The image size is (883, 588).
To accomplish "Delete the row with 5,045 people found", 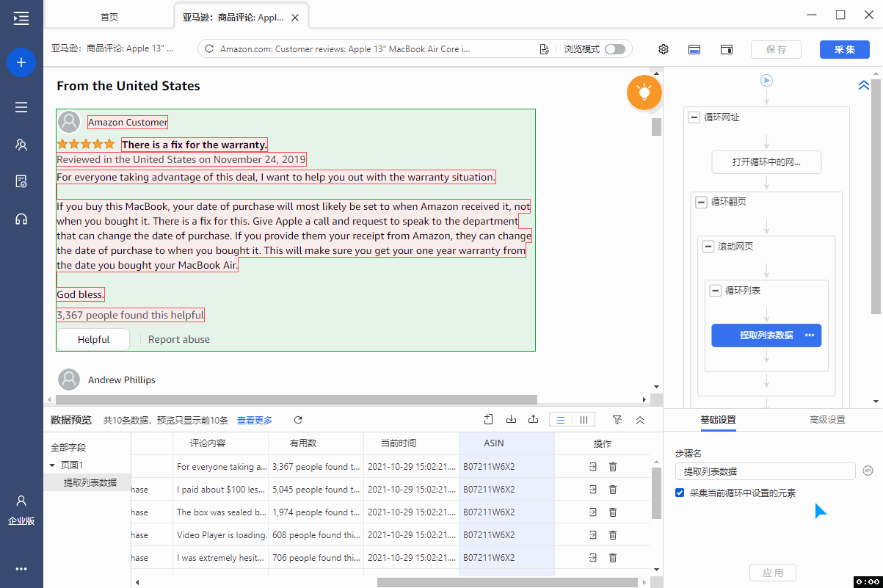I will coord(613,490).
